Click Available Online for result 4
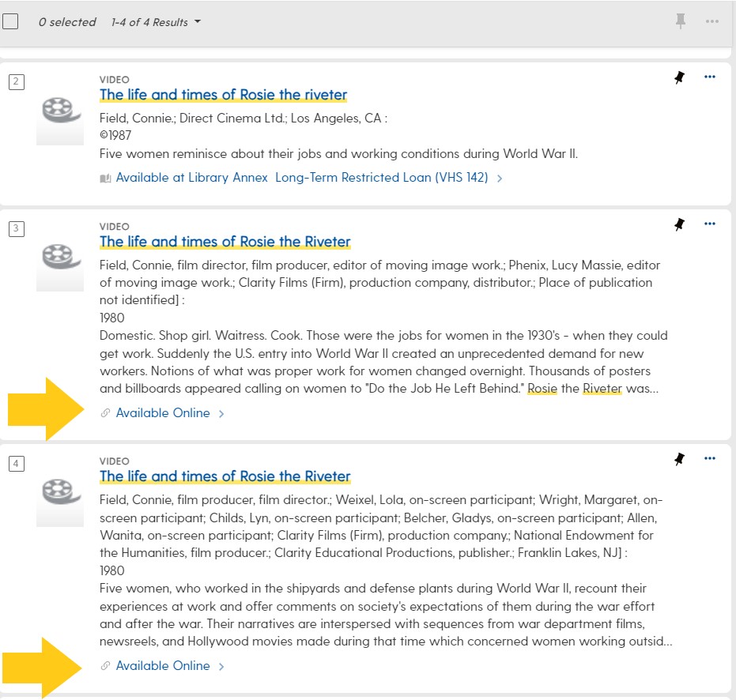The width and height of the screenshot is (736, 700). click(x=163, y=666)
